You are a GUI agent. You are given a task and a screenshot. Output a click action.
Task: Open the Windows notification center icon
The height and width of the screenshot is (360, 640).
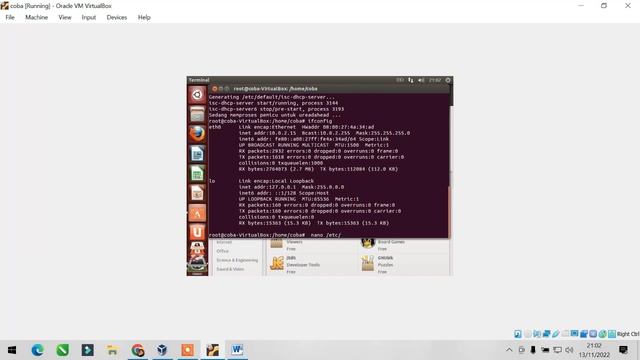click(x=623, y=350)
